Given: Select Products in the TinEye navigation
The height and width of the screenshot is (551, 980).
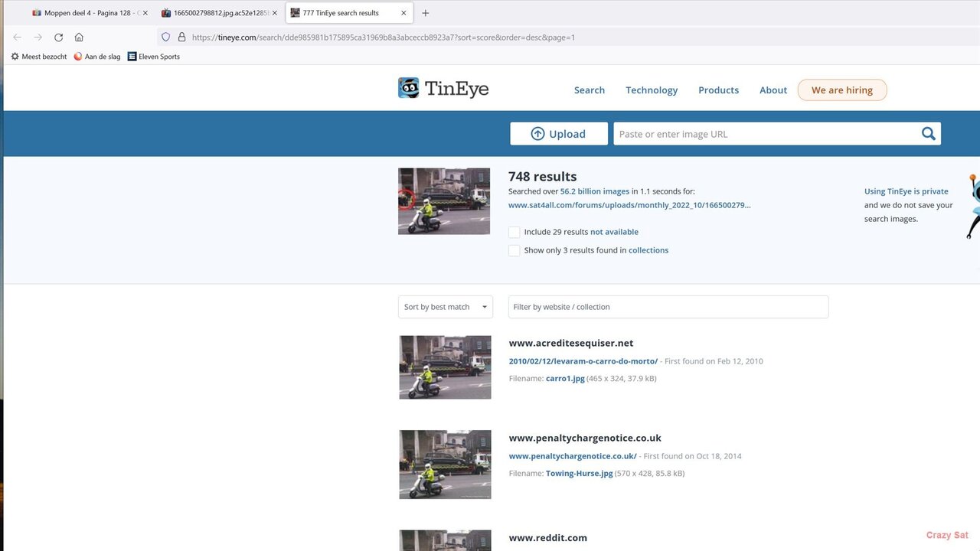Looking at the screenshot, I should click(718, 90).
